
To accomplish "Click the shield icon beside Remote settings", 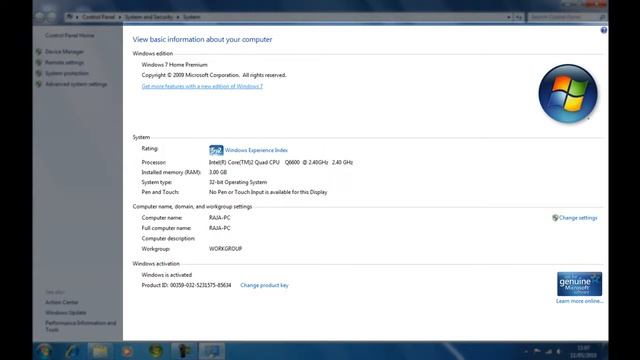I will point(39,62).
